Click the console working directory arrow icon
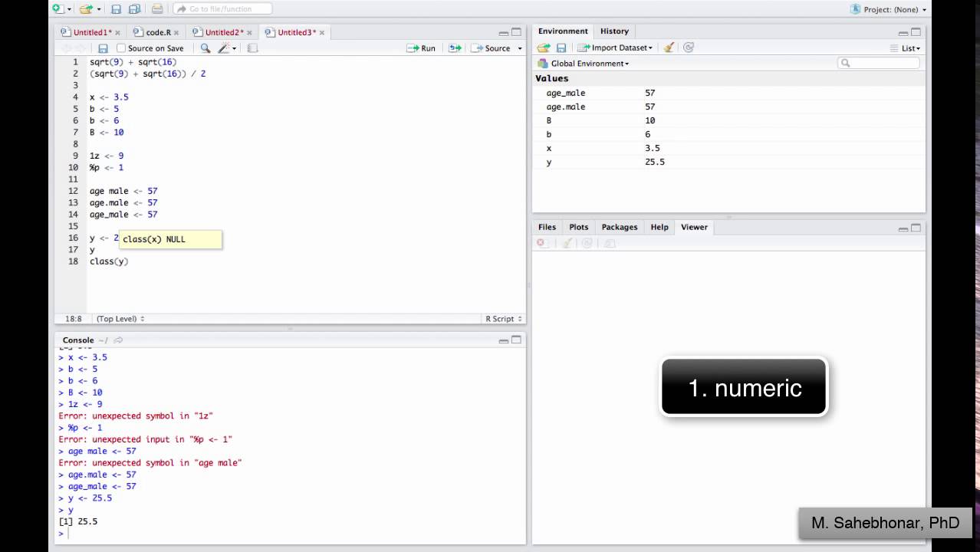 pyautogui.click(x=118, y=340)
